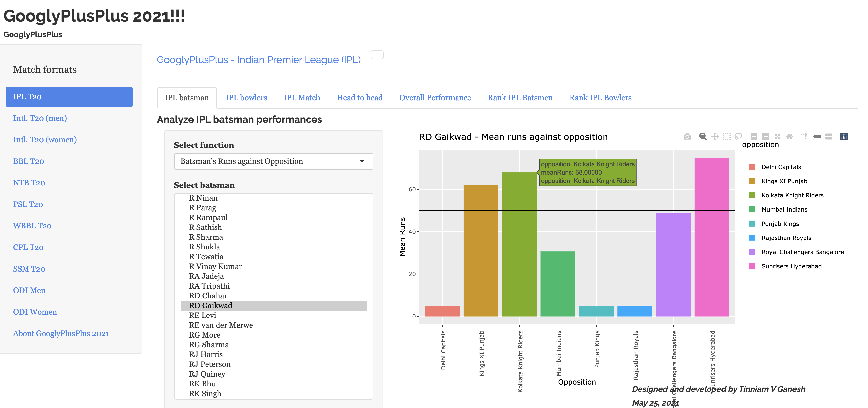Click the dropdown arrow of Select function
The image size is (868, 408).
pos(362,161)
